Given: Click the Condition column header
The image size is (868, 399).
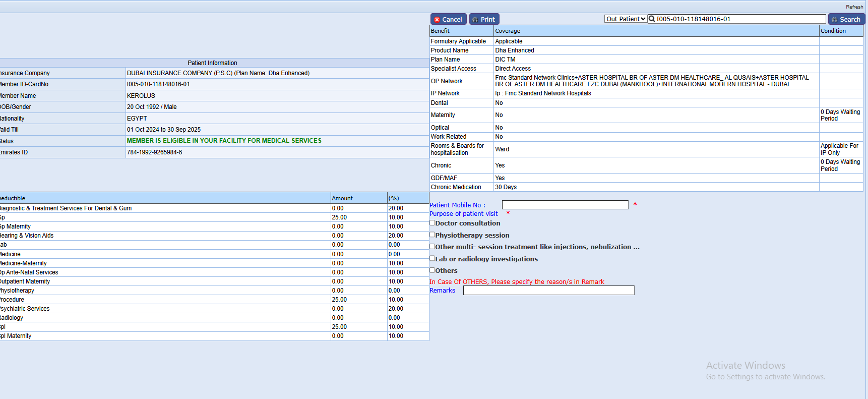Looking at the screenshot, I should (833, 31).
